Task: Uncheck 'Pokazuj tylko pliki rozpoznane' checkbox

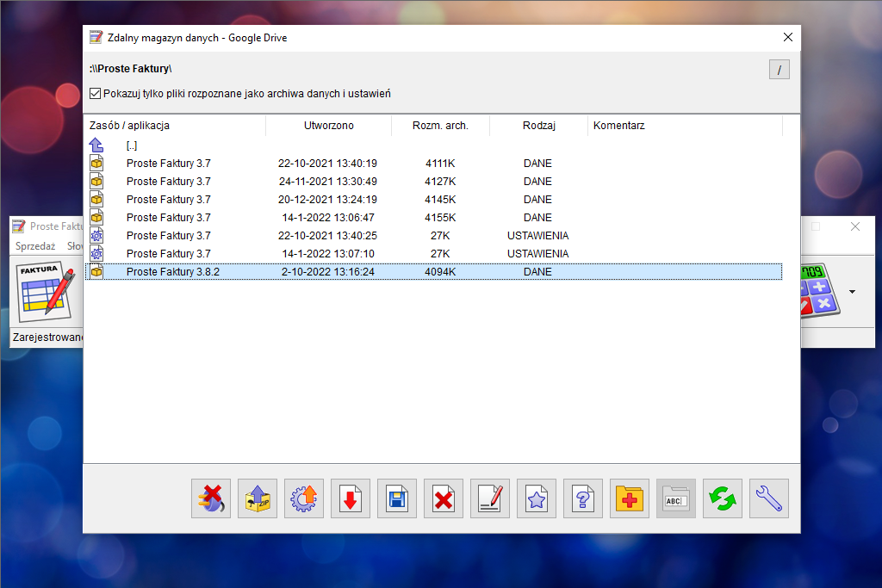Action: point(95,93)
